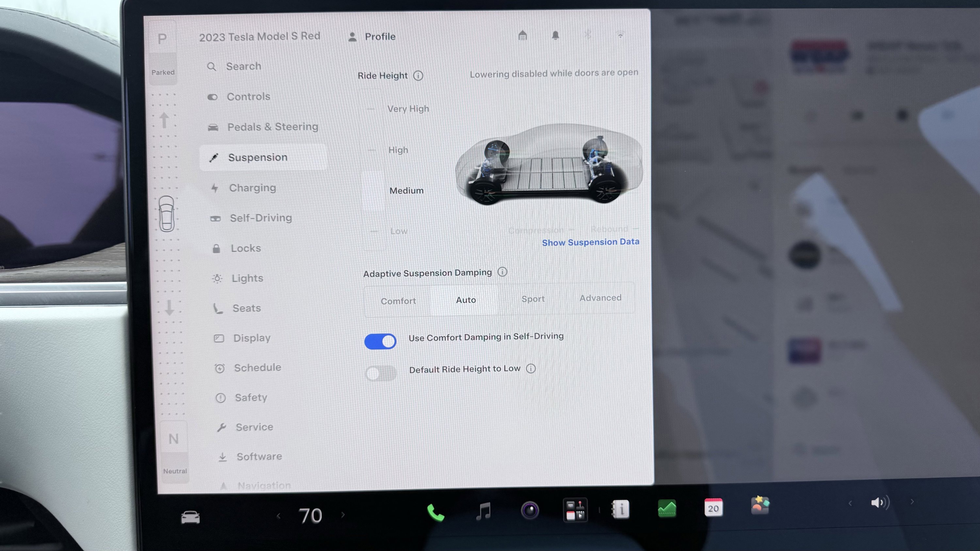Open the Schedule settings
Viewport: 980px width, 551px height.
click(248, 368)
